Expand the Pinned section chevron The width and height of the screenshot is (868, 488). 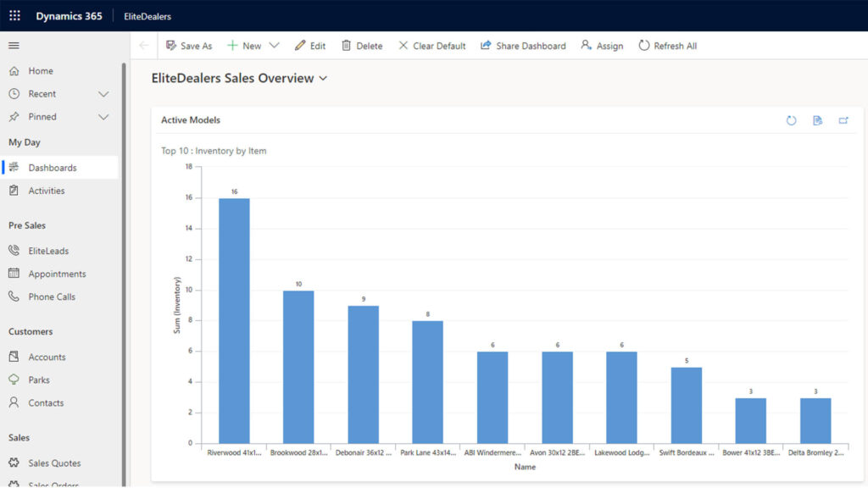(103, 117)
